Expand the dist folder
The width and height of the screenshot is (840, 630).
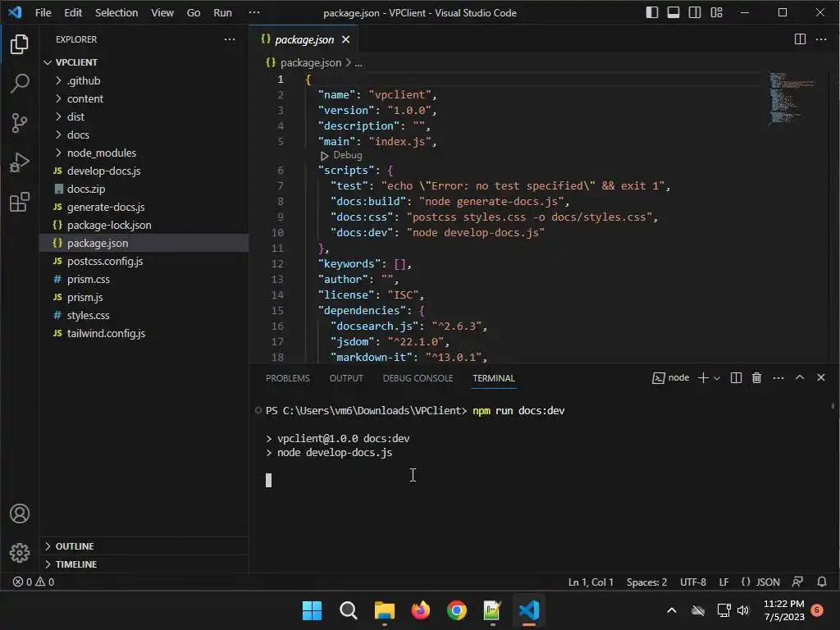click(144, 116)
